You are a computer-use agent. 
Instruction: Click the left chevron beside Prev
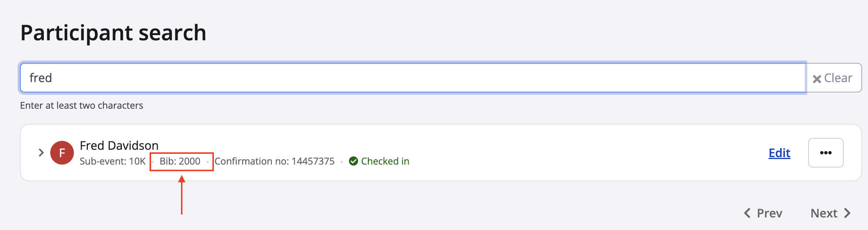click(747, 213)
